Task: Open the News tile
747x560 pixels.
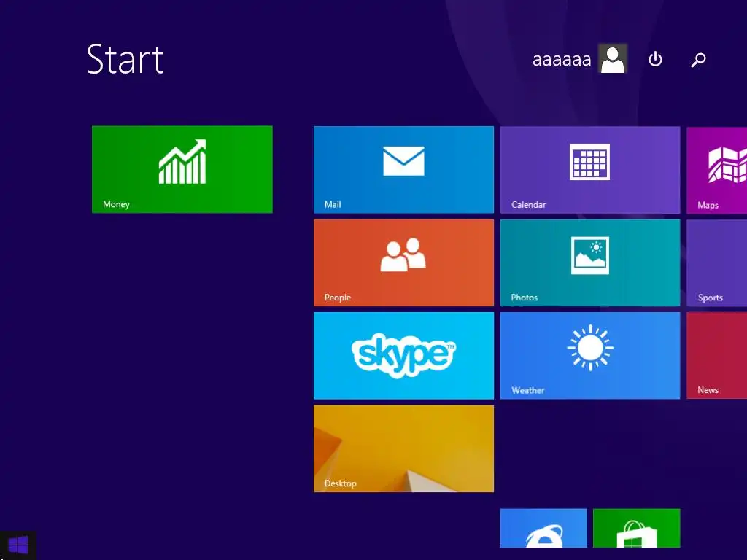Action: [717, 355]
